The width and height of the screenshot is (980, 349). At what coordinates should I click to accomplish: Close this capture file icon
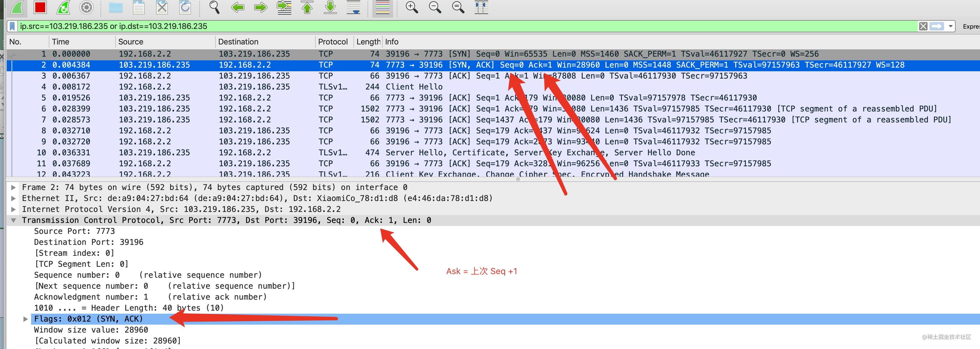click(x=162, y=7)
